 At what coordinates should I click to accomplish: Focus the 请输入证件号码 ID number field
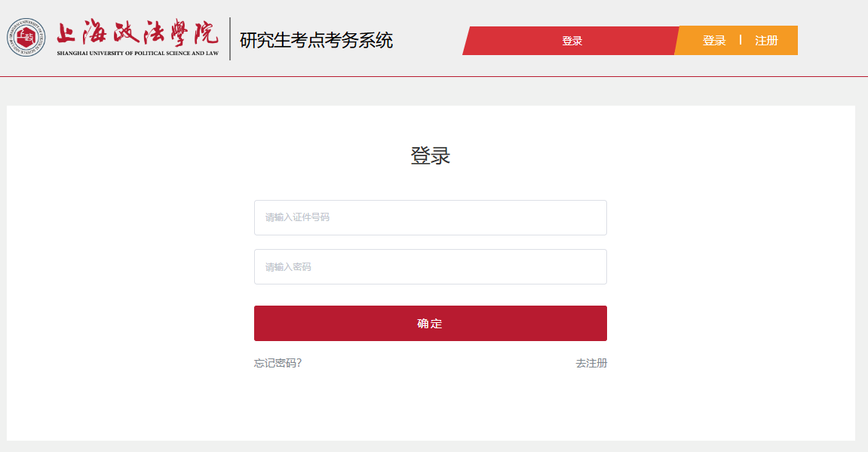click(430, 217)
